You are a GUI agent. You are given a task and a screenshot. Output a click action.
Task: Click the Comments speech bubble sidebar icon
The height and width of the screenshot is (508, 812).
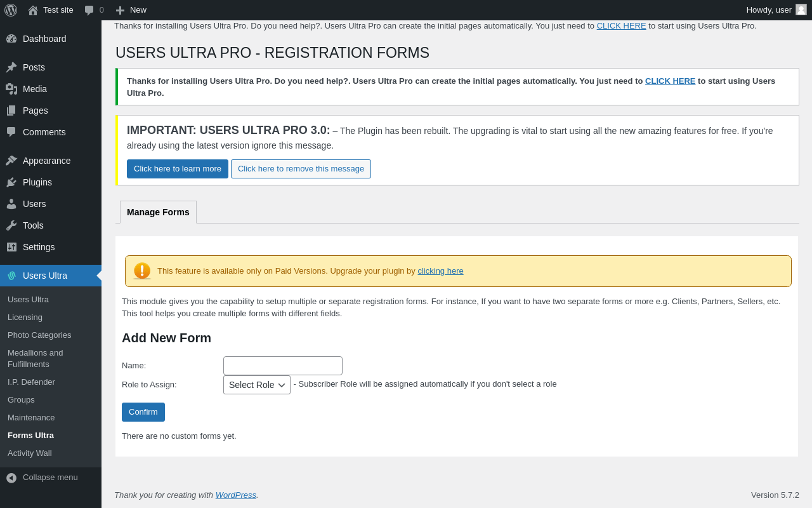click(x=11, y=132)
